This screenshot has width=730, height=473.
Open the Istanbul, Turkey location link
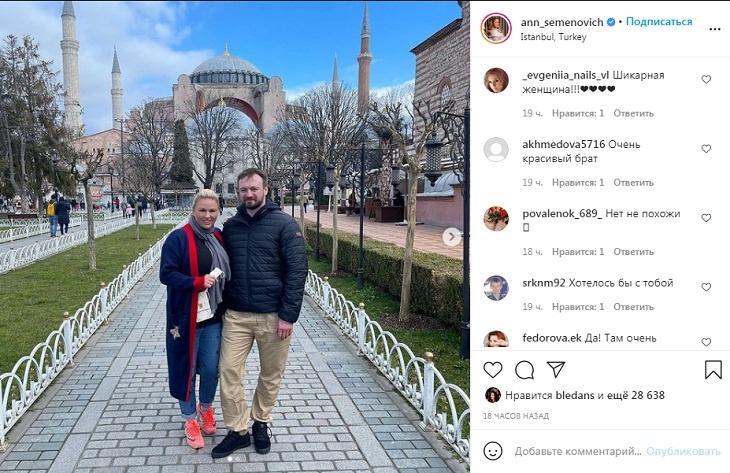click(x=553, y=37)
